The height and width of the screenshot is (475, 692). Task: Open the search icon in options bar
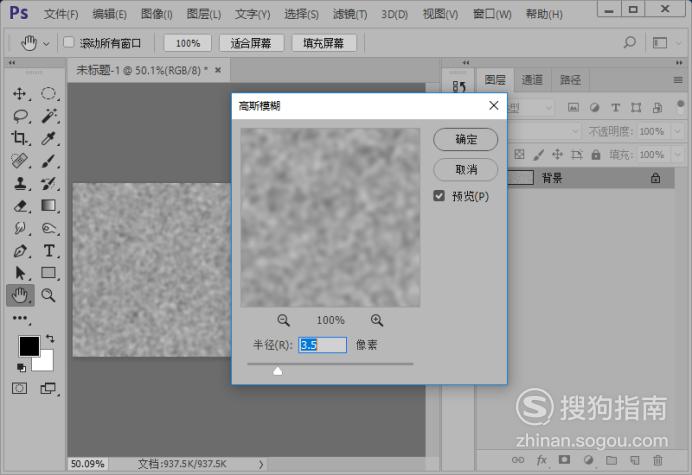[630, 43]
